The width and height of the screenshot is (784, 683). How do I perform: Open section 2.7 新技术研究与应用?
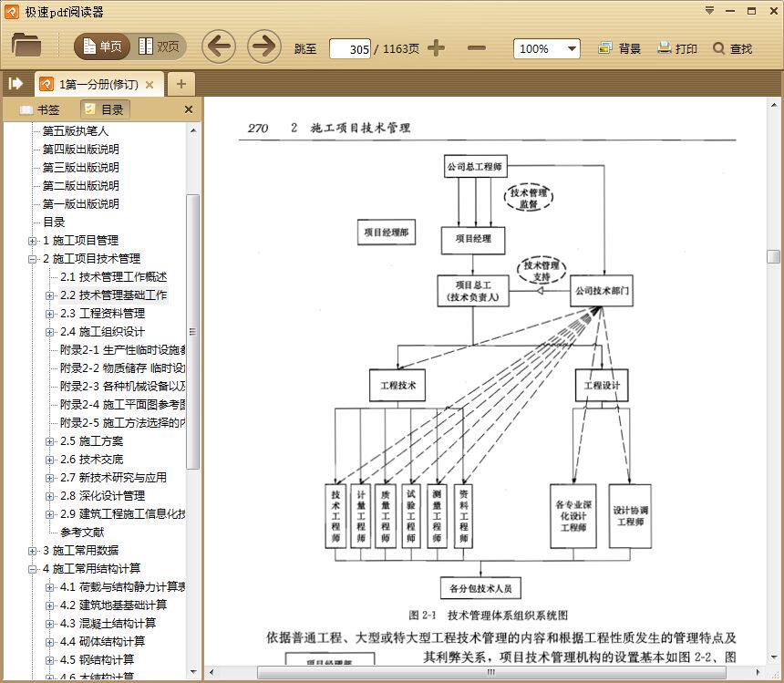point(114,478)
